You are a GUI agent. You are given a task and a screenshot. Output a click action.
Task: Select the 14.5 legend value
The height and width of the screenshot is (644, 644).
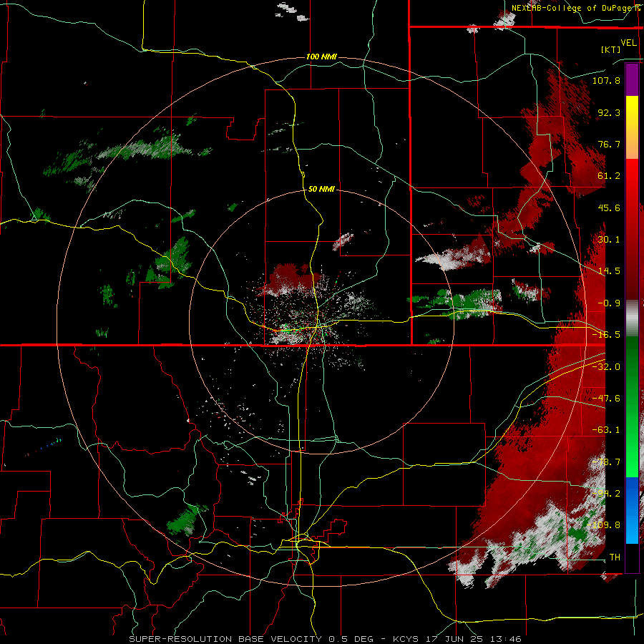609,271
